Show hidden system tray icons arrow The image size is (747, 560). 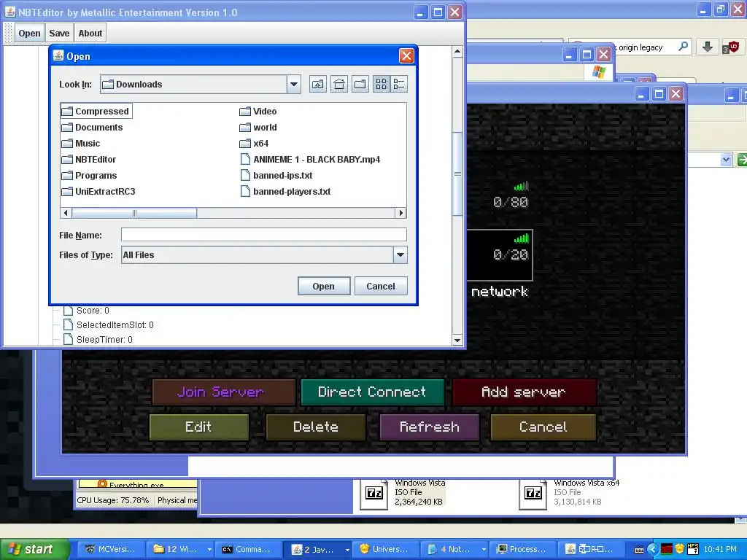pos(653,550)
